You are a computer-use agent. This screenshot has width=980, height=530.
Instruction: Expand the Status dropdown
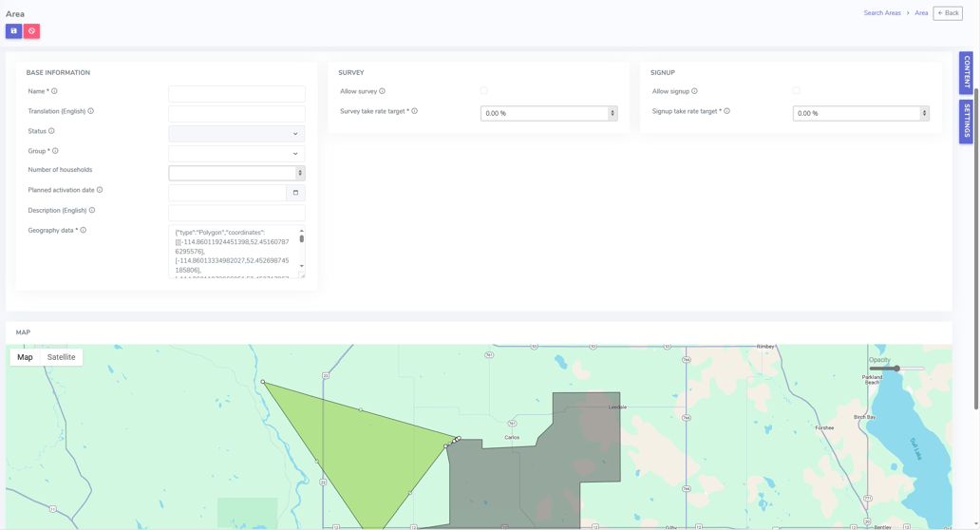(x=236, y=134)
